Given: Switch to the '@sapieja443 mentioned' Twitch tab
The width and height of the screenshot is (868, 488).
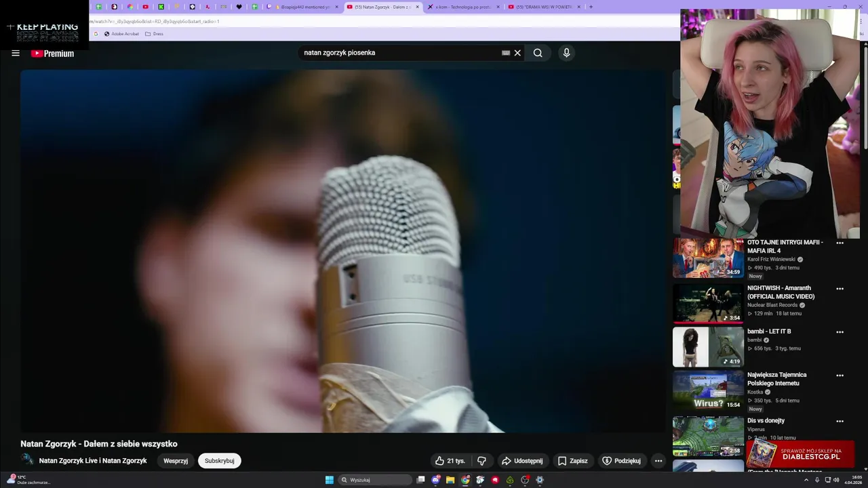Looking at the screenshot, I should (x=302, y=7).
